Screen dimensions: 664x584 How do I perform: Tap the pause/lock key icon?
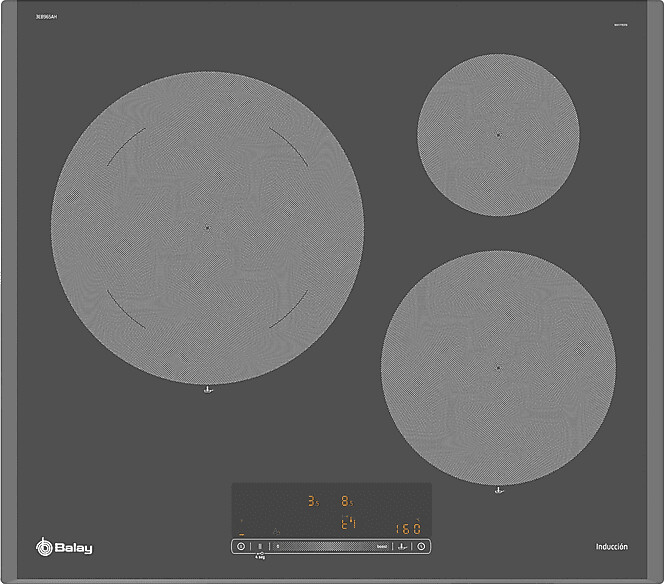tap(260, 547)
